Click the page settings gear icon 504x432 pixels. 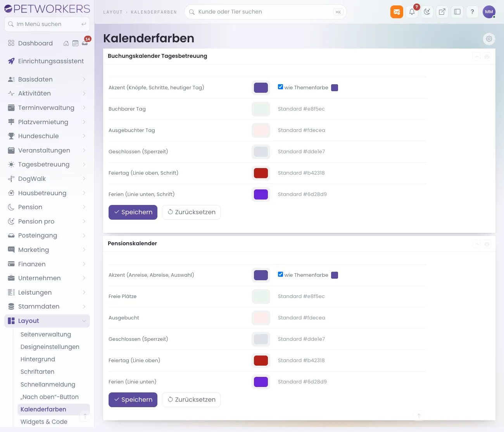click(x=489, y=39)
